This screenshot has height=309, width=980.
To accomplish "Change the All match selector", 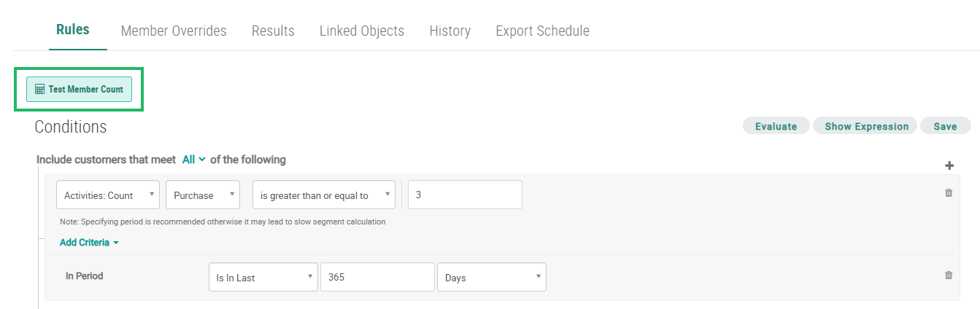I will click(193, 160).
